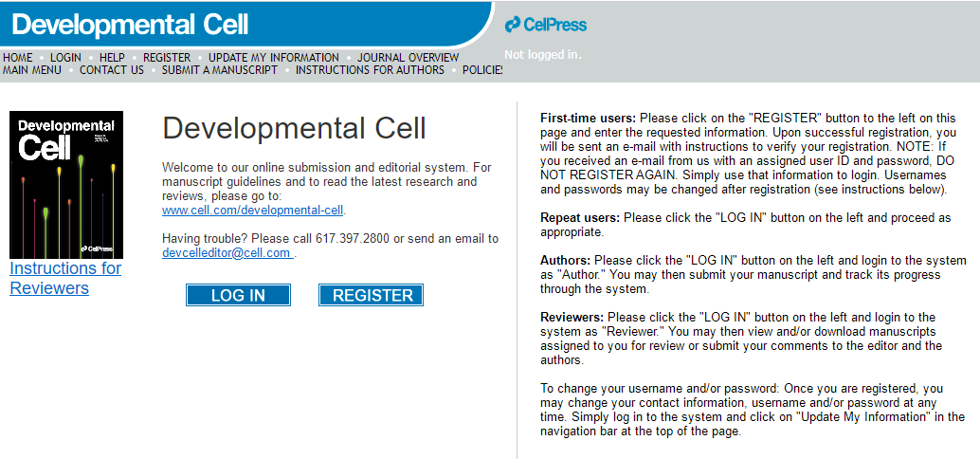Open CONTACT US in the navigation bar

112,69
